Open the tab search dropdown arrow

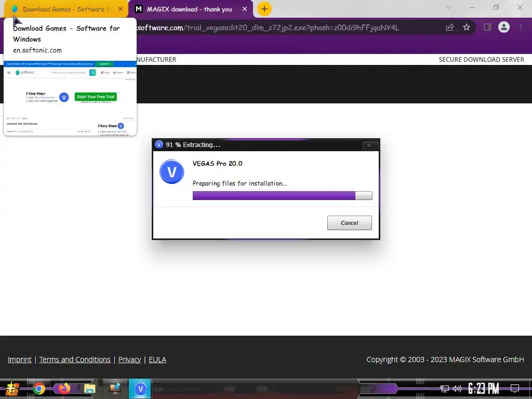click(x=448, y=7)
